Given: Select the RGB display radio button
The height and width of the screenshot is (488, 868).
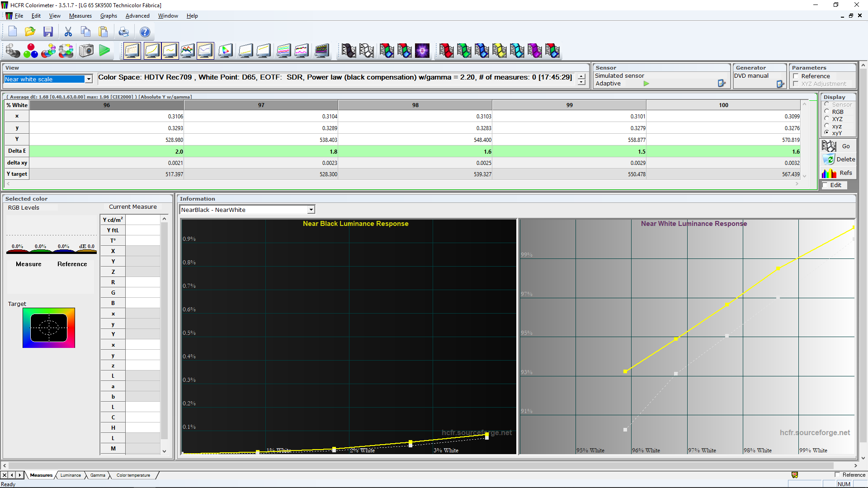Looking at the screenshot, I should point(827,112).
